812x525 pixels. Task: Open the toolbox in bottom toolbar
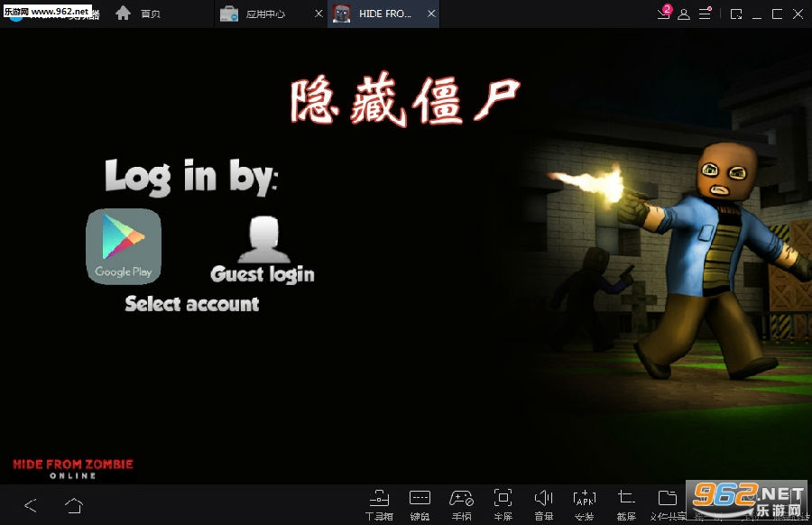click(379, 505)
